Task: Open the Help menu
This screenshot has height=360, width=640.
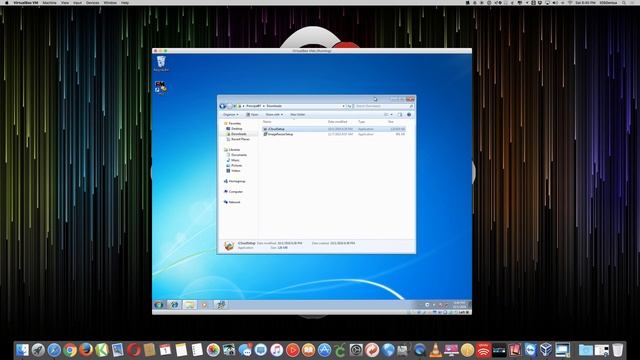Action: coord(125,2)
